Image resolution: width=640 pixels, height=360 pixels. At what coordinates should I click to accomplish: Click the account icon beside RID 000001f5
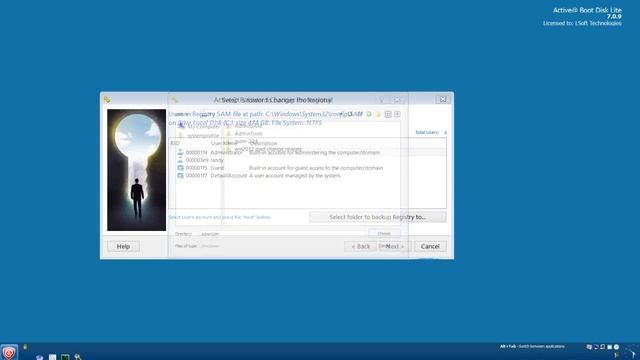180,168
